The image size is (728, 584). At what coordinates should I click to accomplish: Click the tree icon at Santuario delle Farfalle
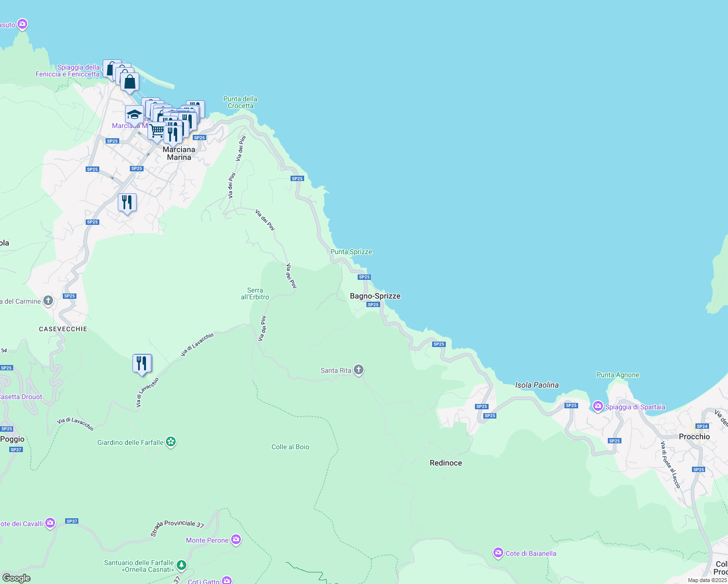coord(181,566)
